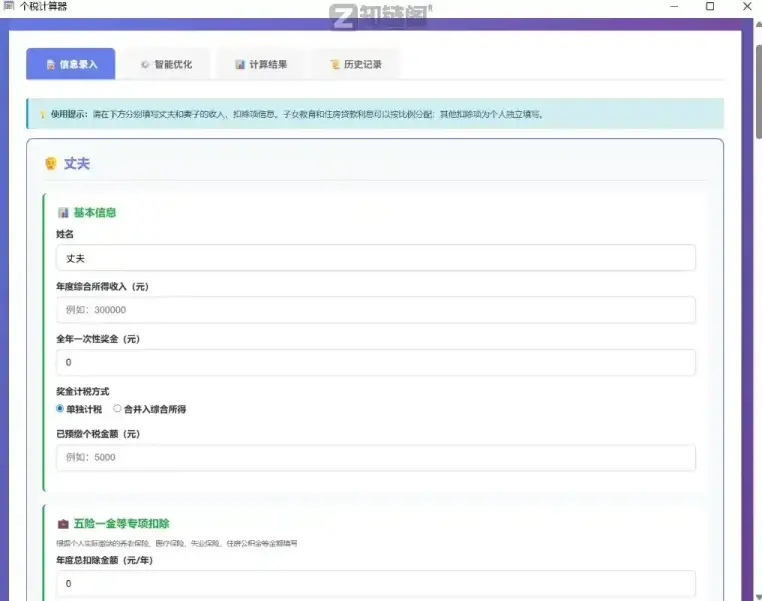Image resolution: width=762 pixels, height=601 pixels.
Task: Click the 姓名 field containing 丈夫
Action: [x=376, y=258]
